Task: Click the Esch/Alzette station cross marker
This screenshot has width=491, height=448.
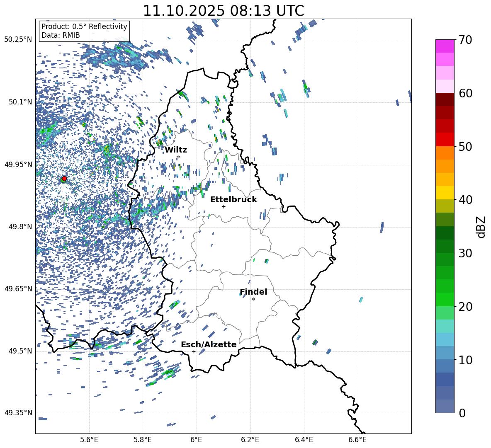Action: point(194,351)
